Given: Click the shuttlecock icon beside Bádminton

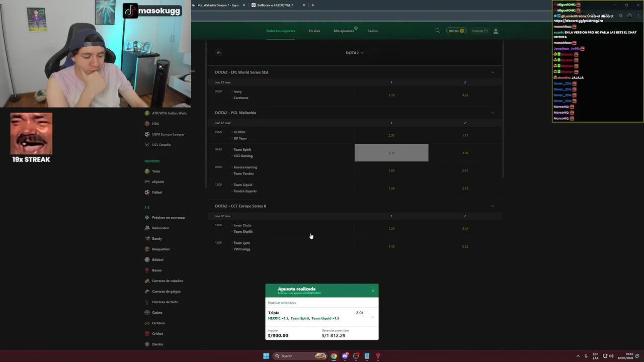Looking at the screenshot, I should pyautogui.click(x=147, y=228).
